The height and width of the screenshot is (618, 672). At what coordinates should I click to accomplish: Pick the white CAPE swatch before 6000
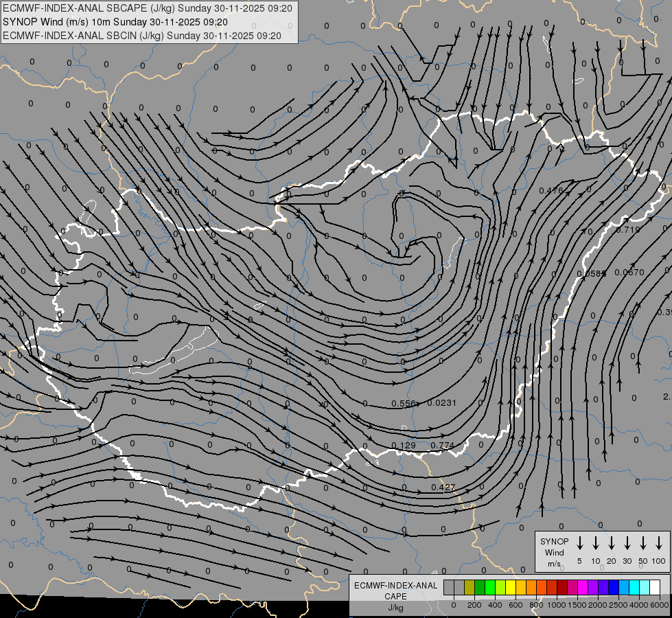(654, 587)
